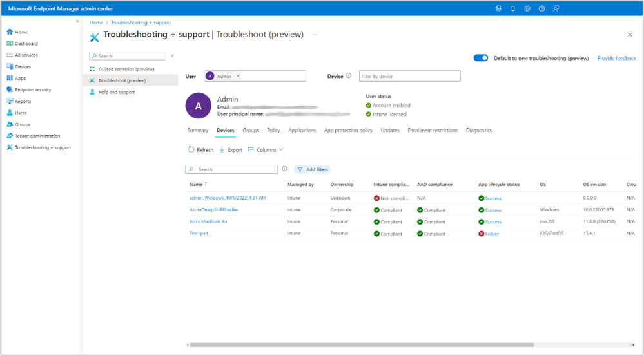Focus the devices table Search field

(x=231, y=169)
